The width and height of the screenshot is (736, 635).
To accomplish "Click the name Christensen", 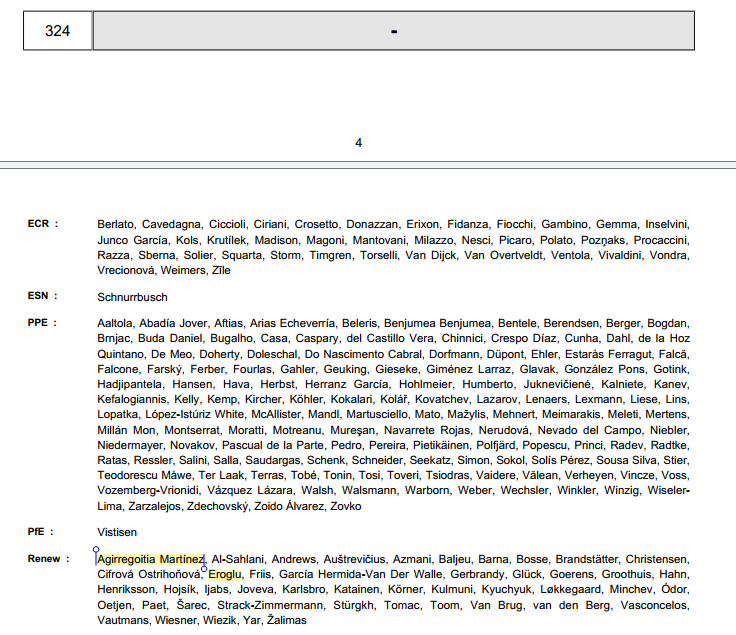I will pyautogui.click(x=656, y=559).
